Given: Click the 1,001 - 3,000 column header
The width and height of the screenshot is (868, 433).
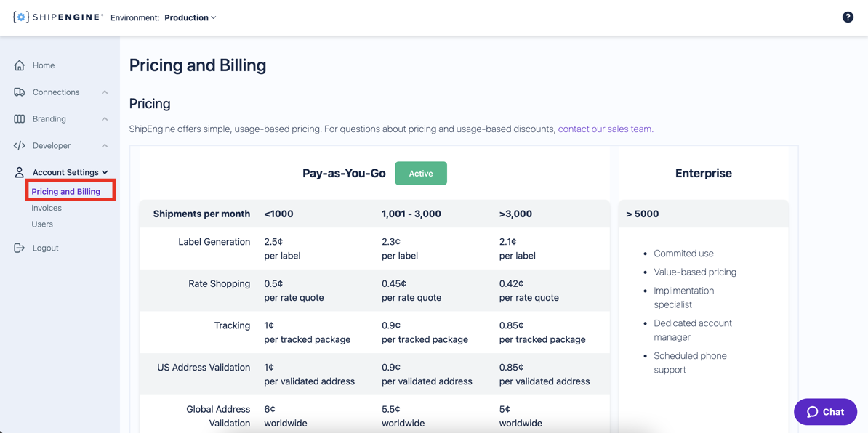Looking at the screenshot, I should [411, 214].
